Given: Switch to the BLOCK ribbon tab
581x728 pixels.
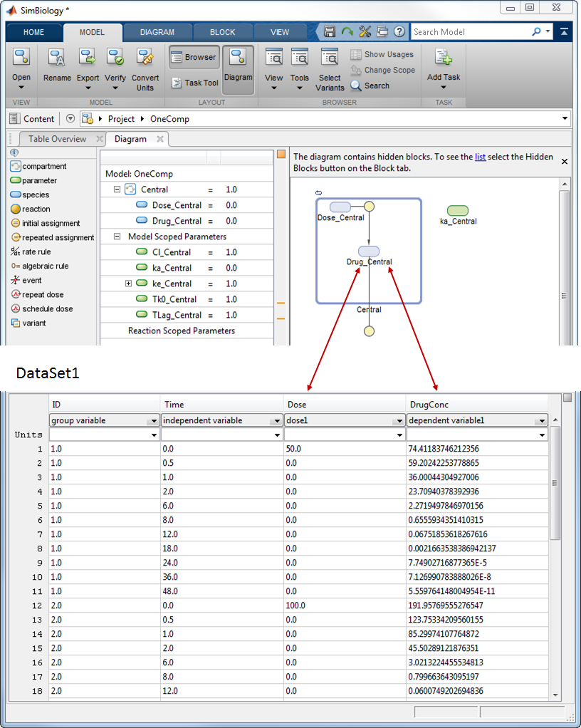Looking at the screenshot, I should 223,32.
